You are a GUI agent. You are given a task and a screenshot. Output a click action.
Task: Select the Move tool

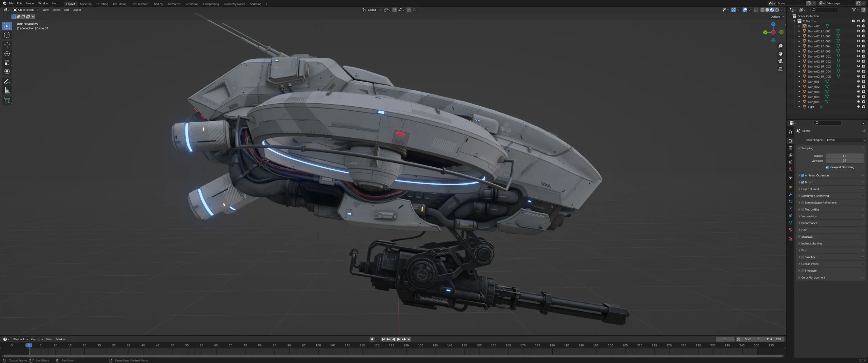[7, 45]
